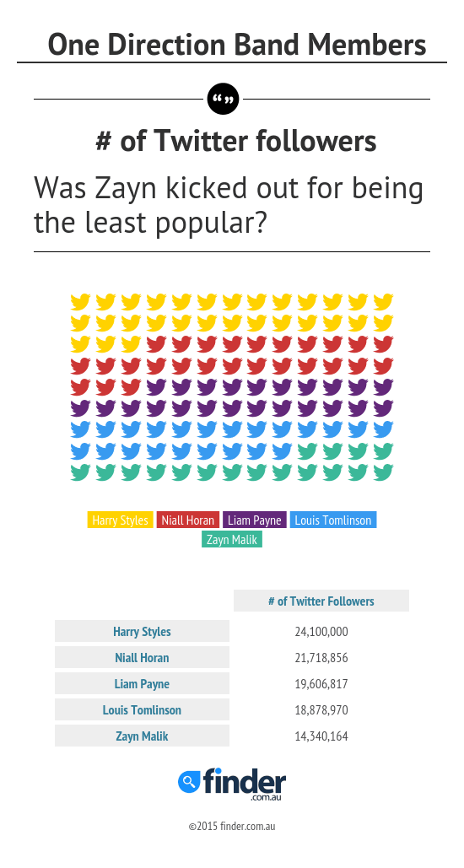Screen dimensions: 464x868
Task: Click the last yellow bird in top row
Action: (x=383, y=302)
